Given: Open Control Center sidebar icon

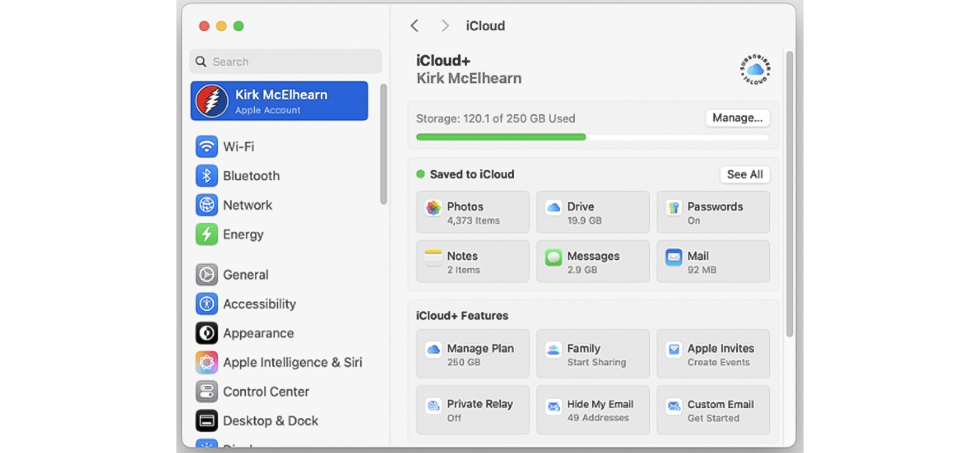Looking at the screenshot, I should (x=206, y=392).
